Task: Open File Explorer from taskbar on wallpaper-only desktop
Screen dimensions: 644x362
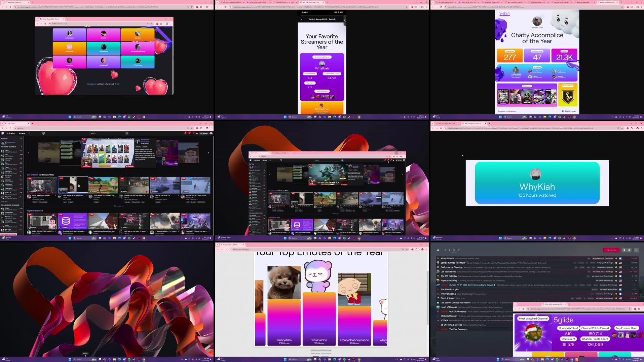Action: pos(114,359)
